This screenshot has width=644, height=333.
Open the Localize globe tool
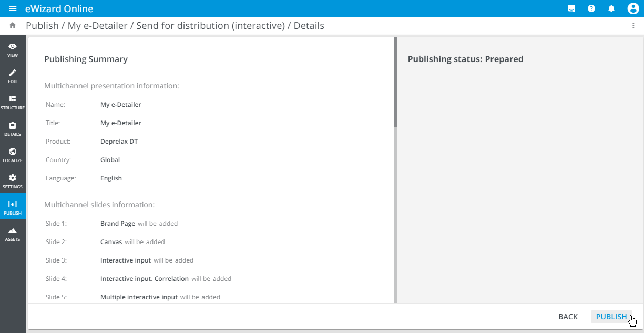(x=13, y=155)
